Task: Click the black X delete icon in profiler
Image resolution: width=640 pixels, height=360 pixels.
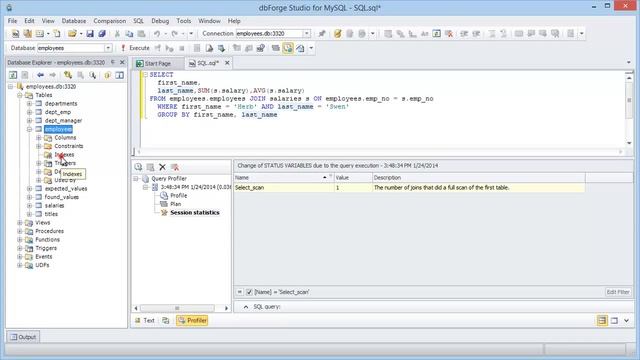Action: click(162, 167)
